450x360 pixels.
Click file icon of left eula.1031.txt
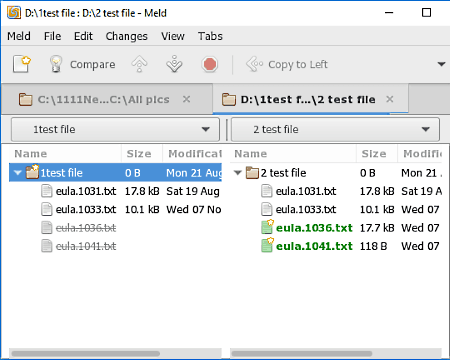(47, 191)
